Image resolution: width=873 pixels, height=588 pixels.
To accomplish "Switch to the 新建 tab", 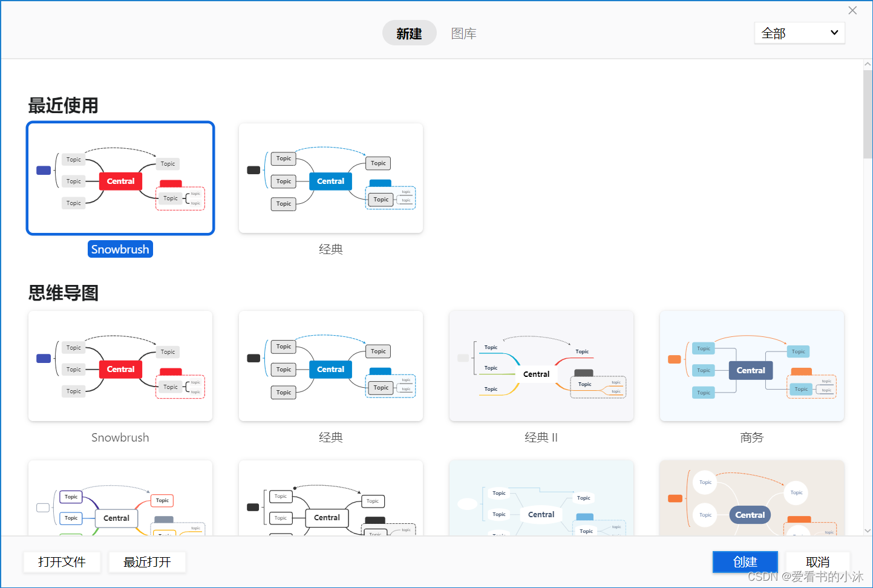I will click(409, 33).
